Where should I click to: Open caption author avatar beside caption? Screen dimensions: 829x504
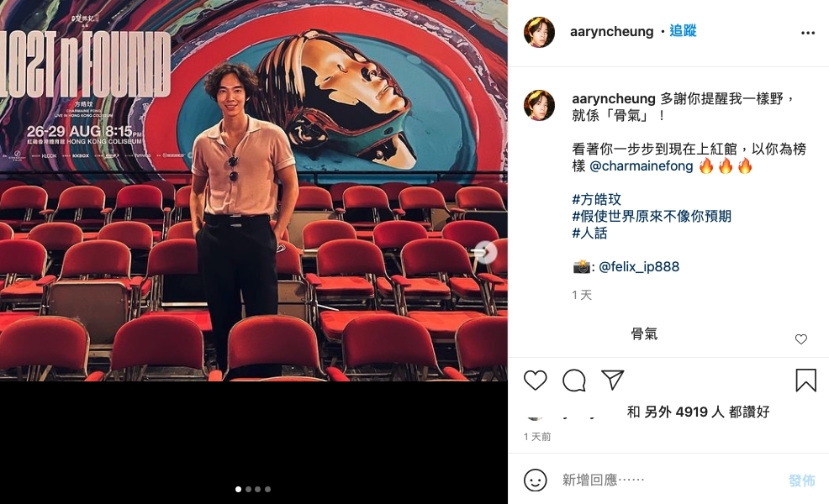click(x=539, y=105)
